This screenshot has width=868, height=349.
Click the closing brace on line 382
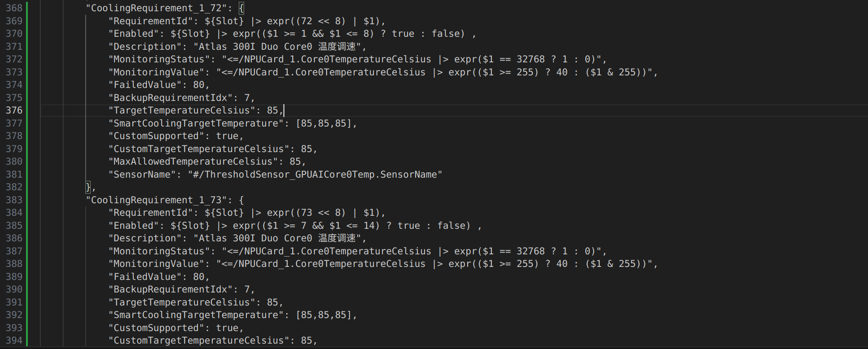88,187
